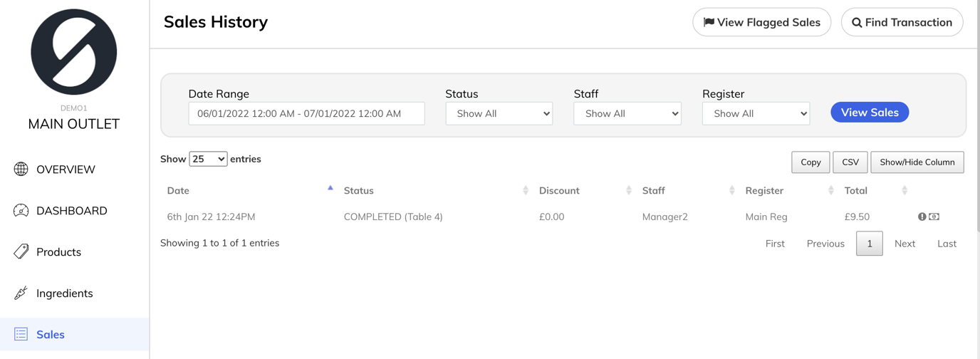
Task: Click the Products tag icon
Action: click(x=21, y=251)
